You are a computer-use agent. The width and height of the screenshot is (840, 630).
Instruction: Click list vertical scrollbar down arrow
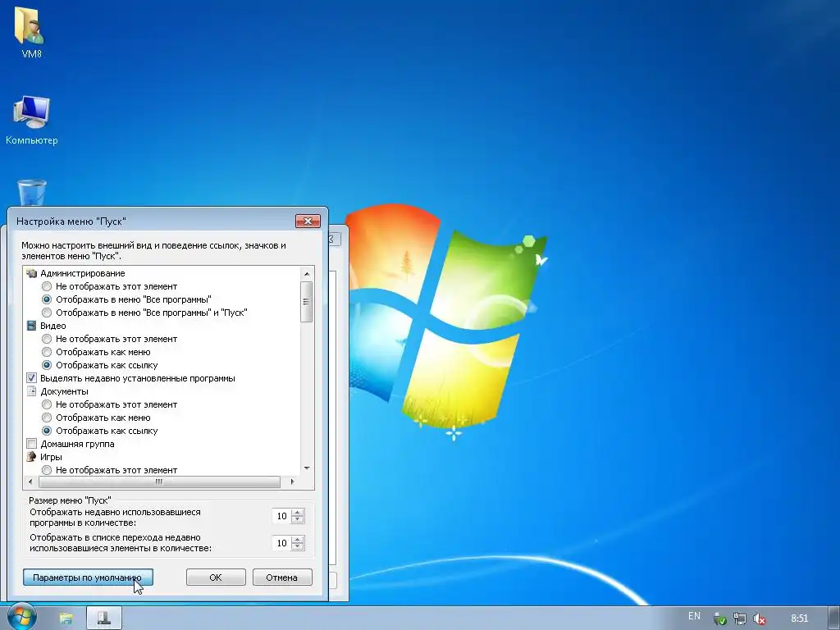click(x=307, y=468)
